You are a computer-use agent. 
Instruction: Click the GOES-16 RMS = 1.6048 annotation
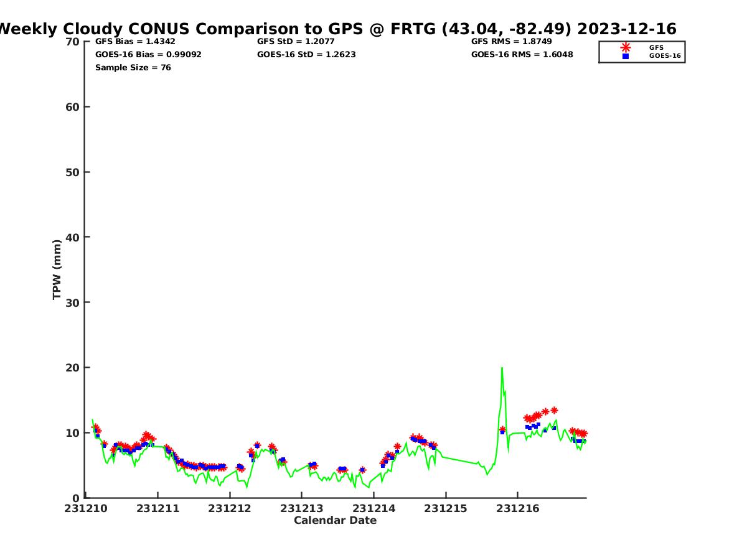click(522, 55)
